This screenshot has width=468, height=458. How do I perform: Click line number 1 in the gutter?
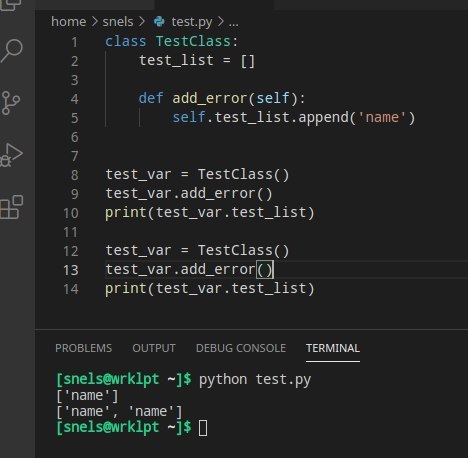click(75, 42)
